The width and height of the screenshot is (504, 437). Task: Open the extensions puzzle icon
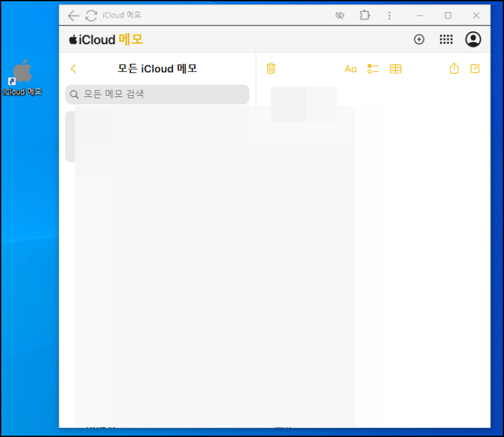tap(364, 15)
